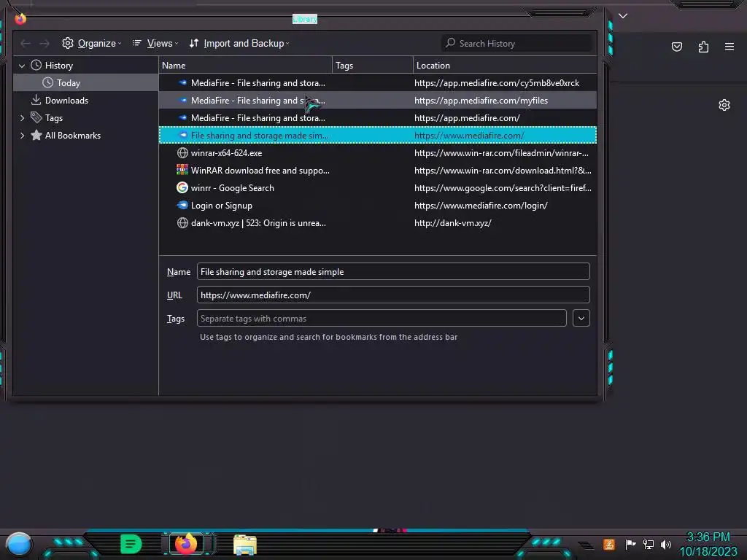Select WinRAR download free and support entry
This screenshot has height=560, width=747.
378,171
